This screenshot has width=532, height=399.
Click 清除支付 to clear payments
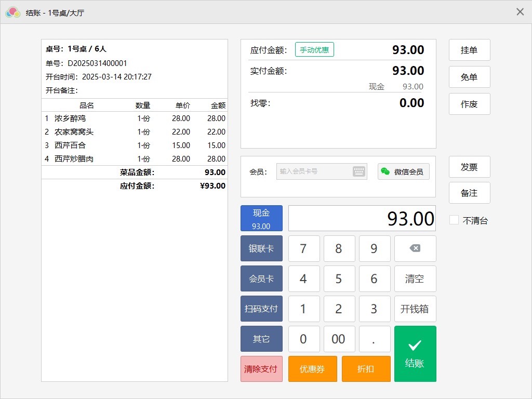(261, 369)
